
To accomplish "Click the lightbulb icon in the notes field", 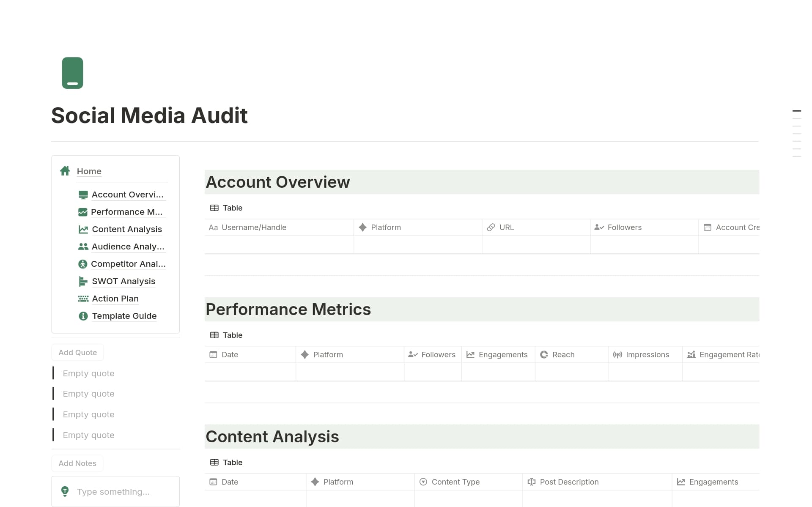I will [x=65, y=491].
